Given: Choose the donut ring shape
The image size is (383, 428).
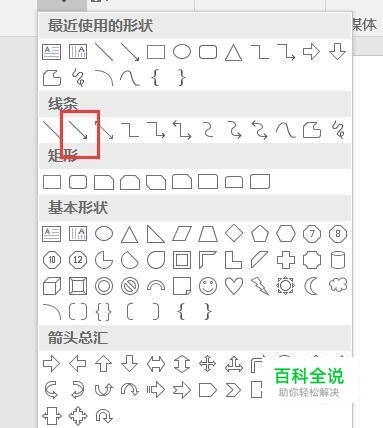Looking at the screenshot, I should (x=104, y=286).
